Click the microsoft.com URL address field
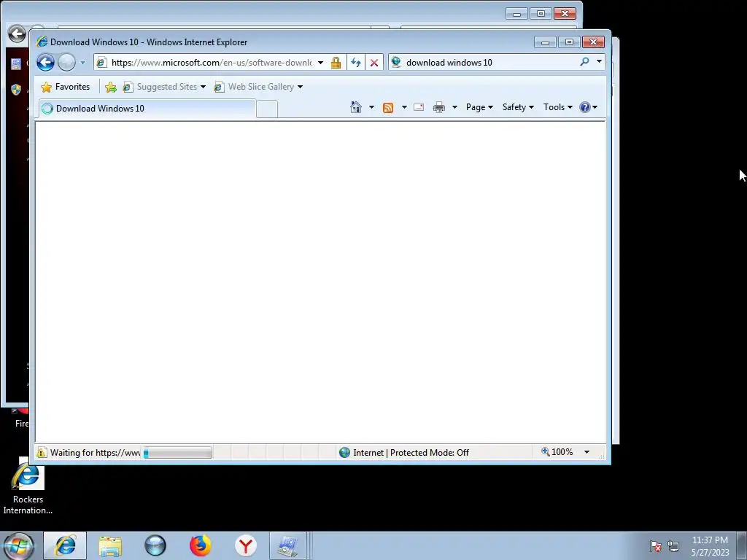Screen dimensions: 747x560 pyautogui.click(x=212, y=63)
